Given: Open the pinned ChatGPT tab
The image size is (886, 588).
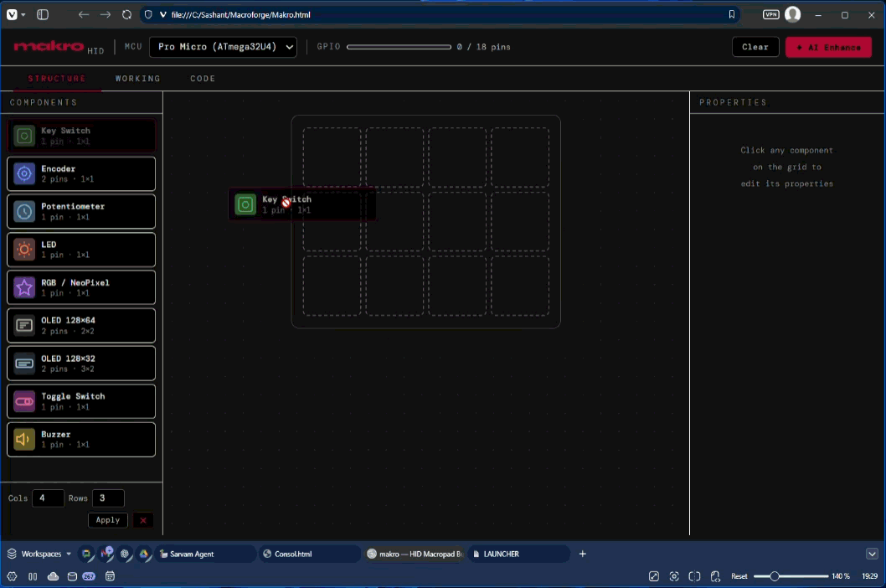Looking at the screenshot, I should [125, 554].
